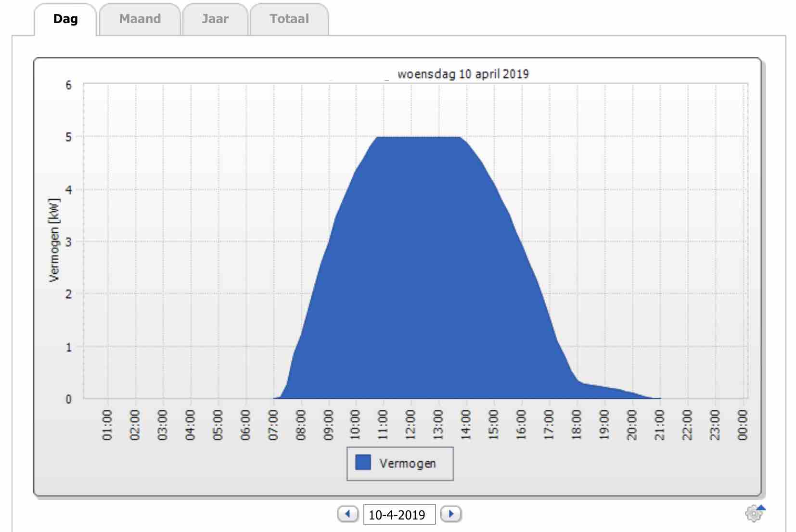
Task: Click the 0 y-axis tick label
Action: [x=68, y=399]
